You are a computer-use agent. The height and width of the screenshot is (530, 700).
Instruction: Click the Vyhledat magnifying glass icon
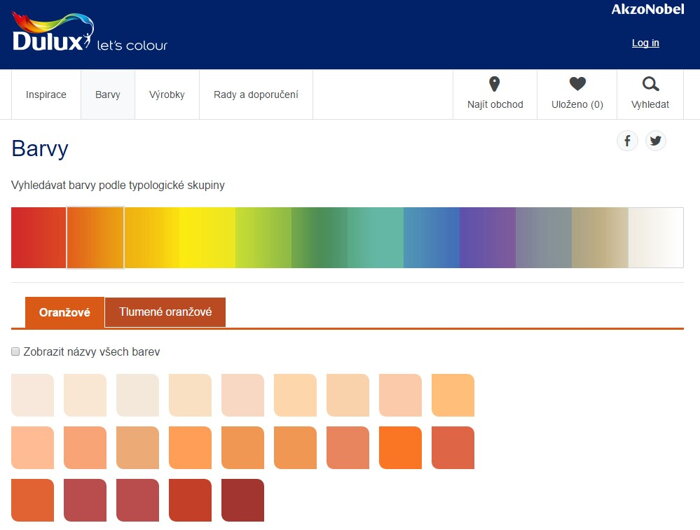click(x=650, y=85)
